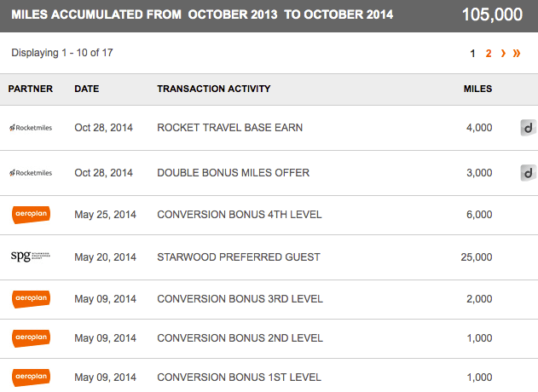Click the Aeroplan logo for Conversion Bonus 1st Level
This screenshot has height=392, width=538.
(x=31, y=376)
